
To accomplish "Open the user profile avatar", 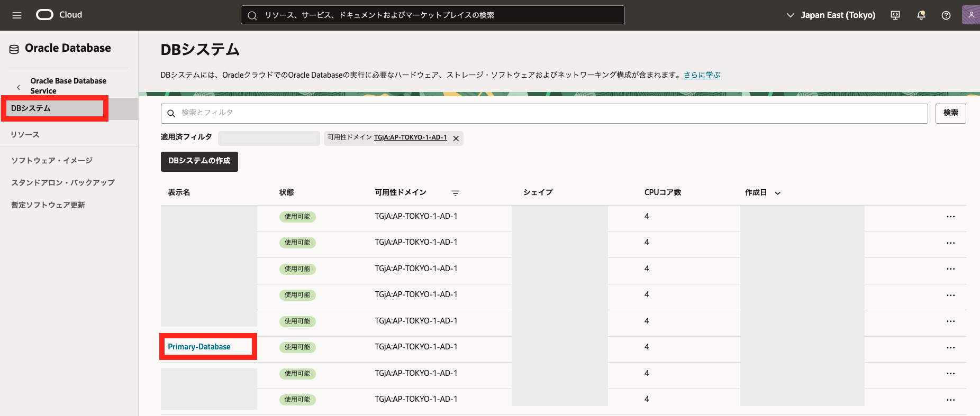I will pyautogui.click(x=970, y=15).
